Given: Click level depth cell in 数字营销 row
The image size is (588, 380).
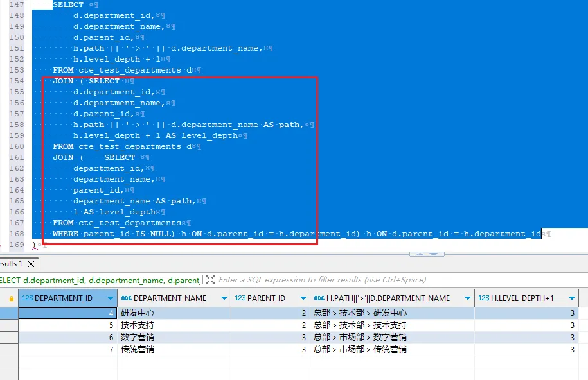Looking at the screenshot, I should click(526, 337).
